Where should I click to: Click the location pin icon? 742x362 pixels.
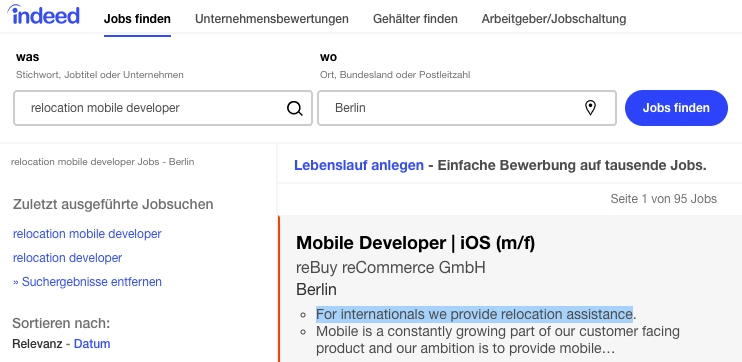point(590,108)
